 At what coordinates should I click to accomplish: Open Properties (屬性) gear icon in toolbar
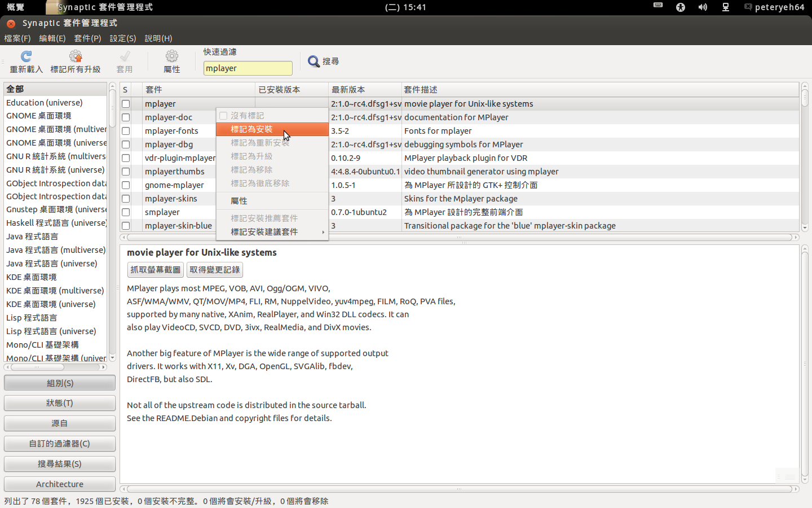[x=172, y=56]
